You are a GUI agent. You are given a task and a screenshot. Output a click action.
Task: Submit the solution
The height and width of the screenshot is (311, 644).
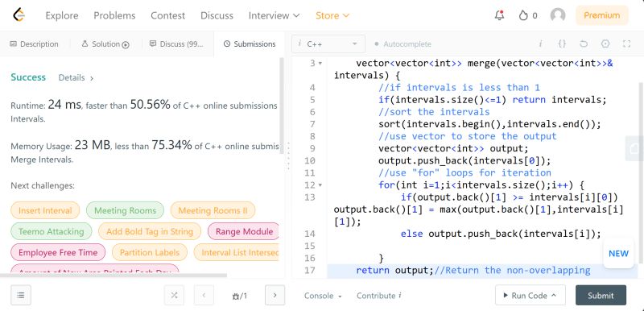(x=601, y=296)
